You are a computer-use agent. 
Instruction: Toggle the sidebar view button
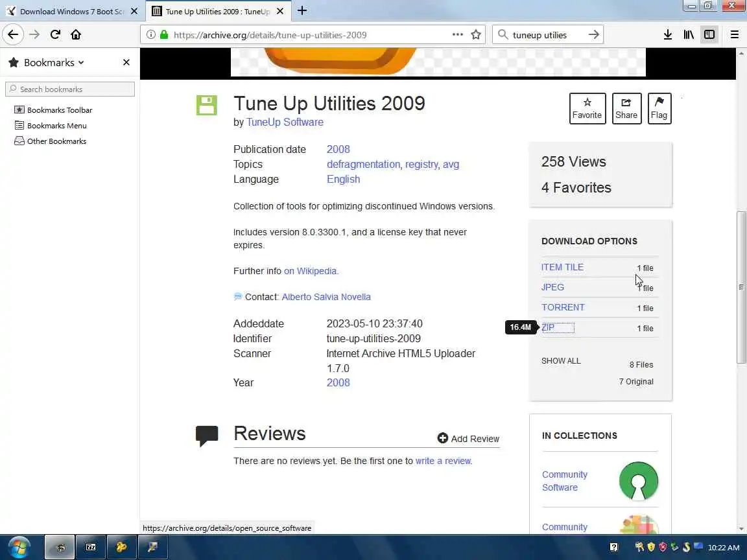point(709,34)
